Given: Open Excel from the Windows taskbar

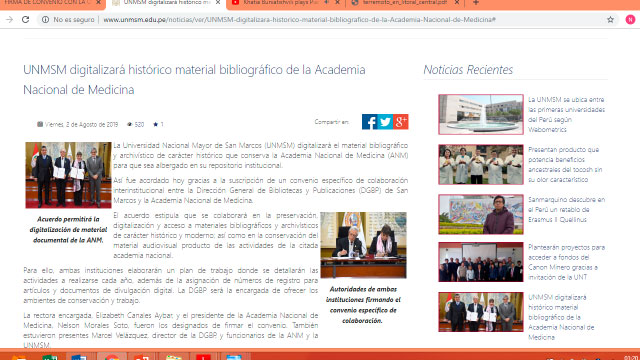Looking at the screenshot, I should (49, 358).
